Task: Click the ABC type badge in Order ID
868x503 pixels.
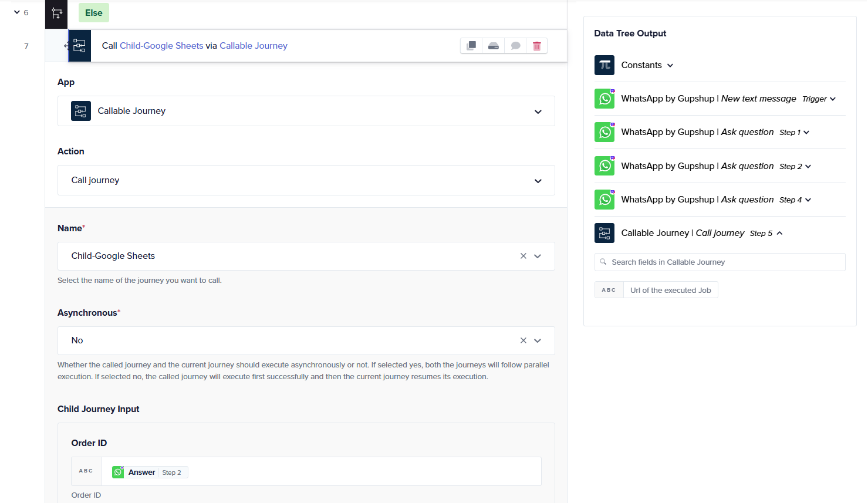Action: [x=86, y=471]
